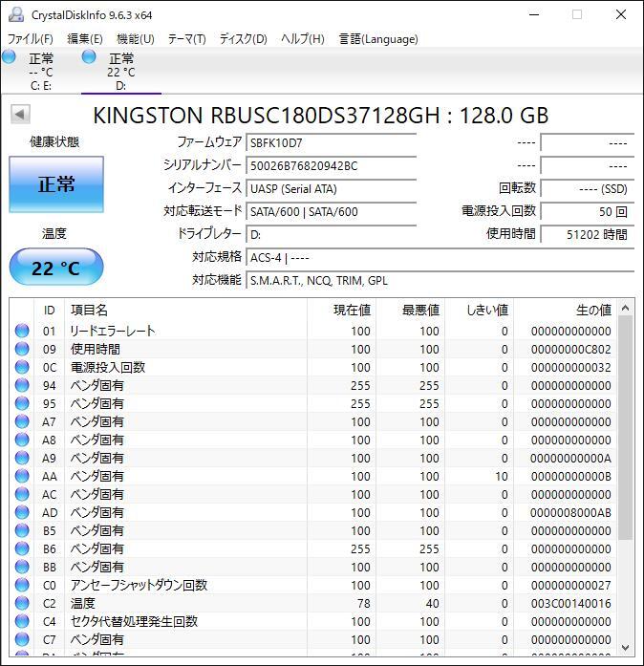Click the CrystalDiskInfo title bar app icon
Screen dimensions: 644x666
[x=15, y=14]
